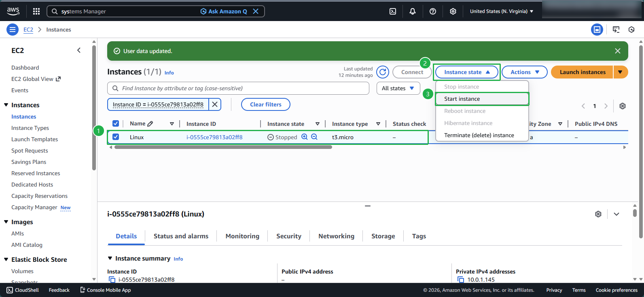The width and height of the screenshot is (644, 297).
Task: Select Start instance menu option
Action: coord(482,99)
